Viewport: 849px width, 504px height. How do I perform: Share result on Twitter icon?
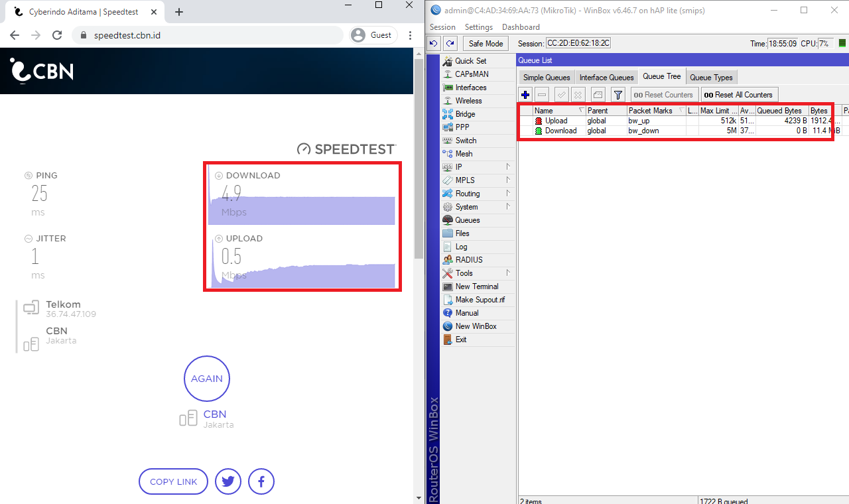tap(228, 482)
